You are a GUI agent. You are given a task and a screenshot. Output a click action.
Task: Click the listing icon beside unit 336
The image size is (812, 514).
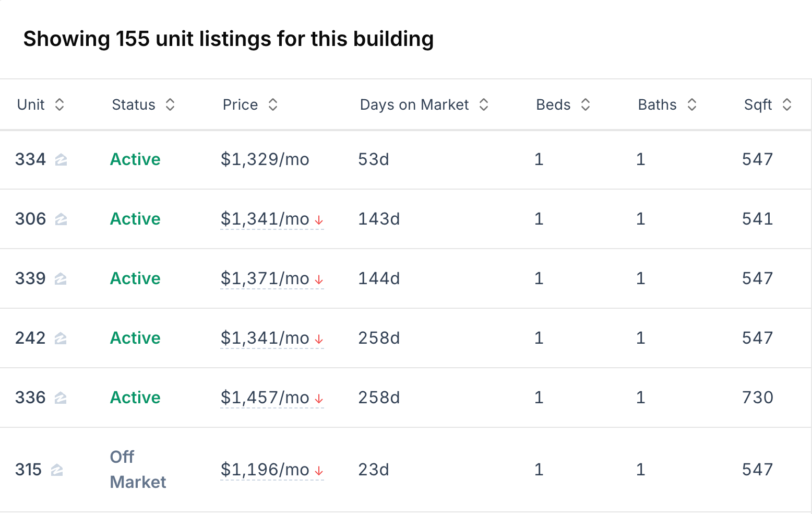[x=61, y=398]
